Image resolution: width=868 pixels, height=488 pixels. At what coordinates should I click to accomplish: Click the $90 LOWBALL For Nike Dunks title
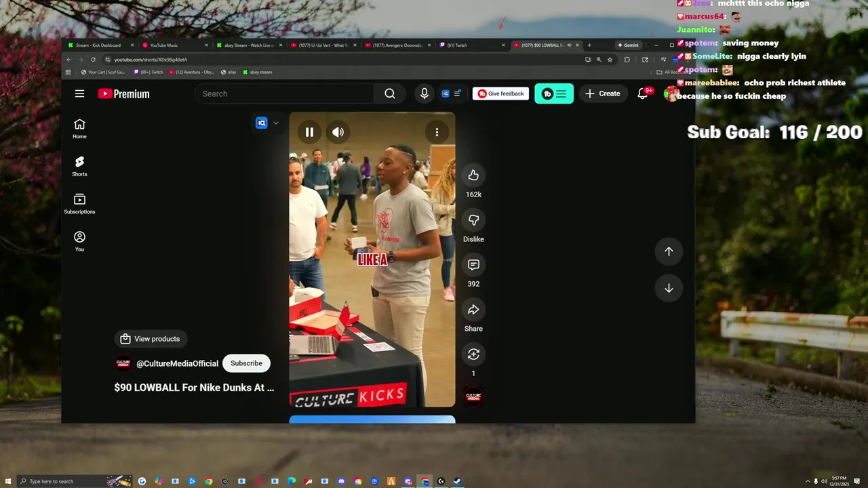click(194, 388)
